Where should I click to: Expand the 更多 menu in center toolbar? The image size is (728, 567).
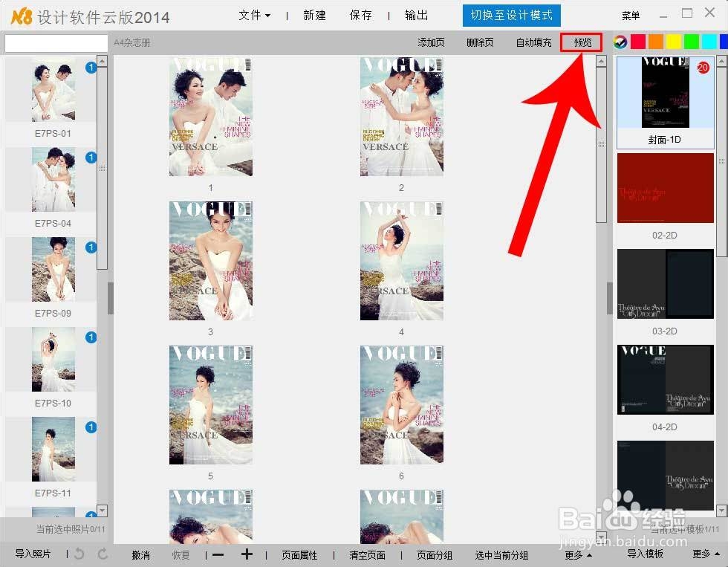click(578, 555)
